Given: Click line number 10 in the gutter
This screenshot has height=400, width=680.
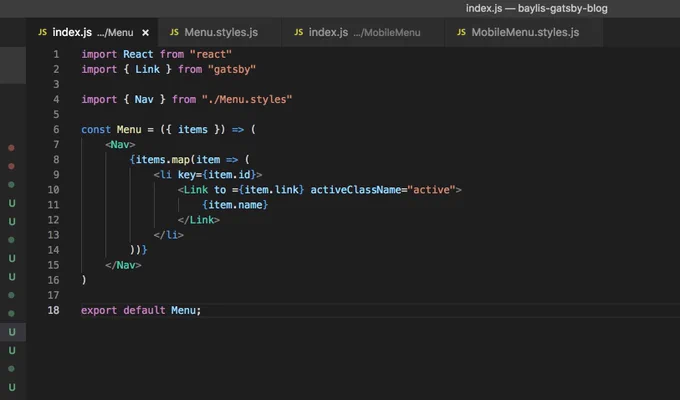Looking at the screenshot, I should click(x=53, y=190).
